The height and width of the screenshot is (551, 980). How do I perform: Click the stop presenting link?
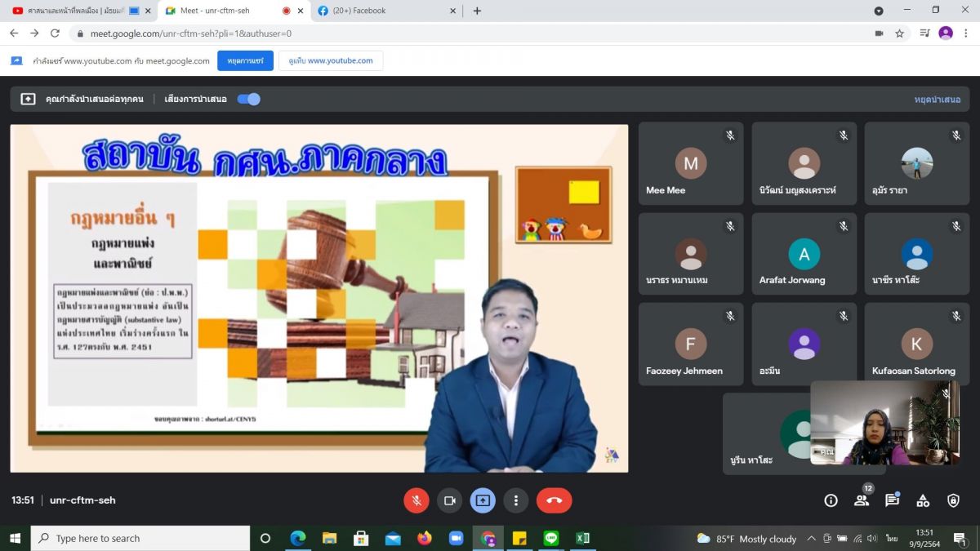[x=938, y=99]
